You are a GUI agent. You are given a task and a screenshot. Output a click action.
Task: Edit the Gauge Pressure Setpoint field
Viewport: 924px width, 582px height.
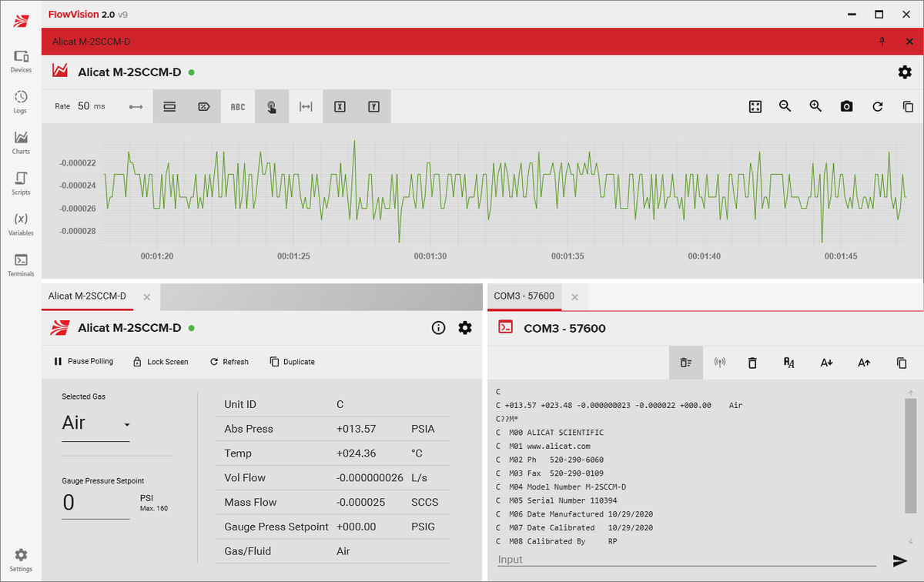[95, 503]
